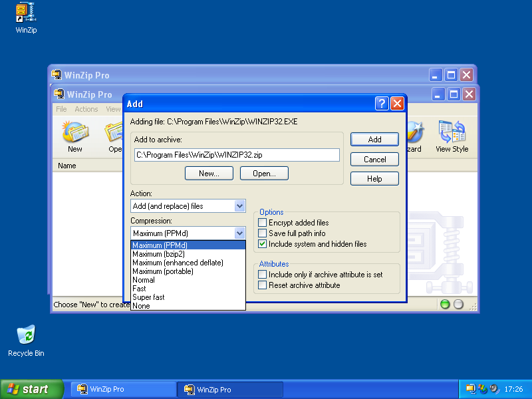The image size is (532, 399).
Task: Toggle Save full path info checkbox
Action: click(x=263, y=233)
